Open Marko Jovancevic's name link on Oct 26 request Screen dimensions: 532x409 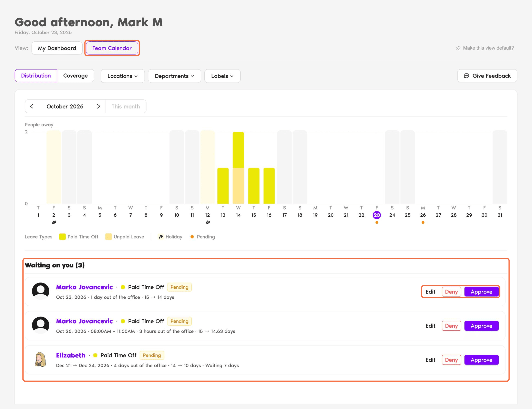(x=84, y=321)
